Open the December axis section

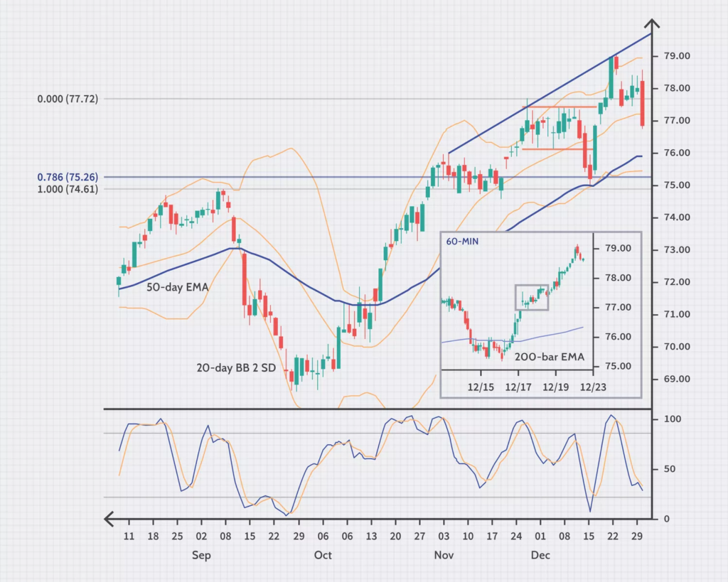tap(541, 555)
